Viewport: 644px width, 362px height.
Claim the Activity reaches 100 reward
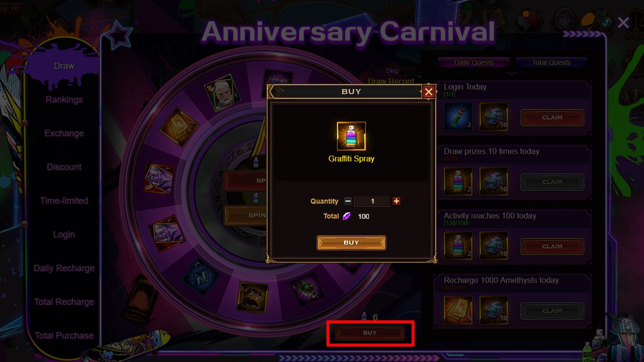552,246
